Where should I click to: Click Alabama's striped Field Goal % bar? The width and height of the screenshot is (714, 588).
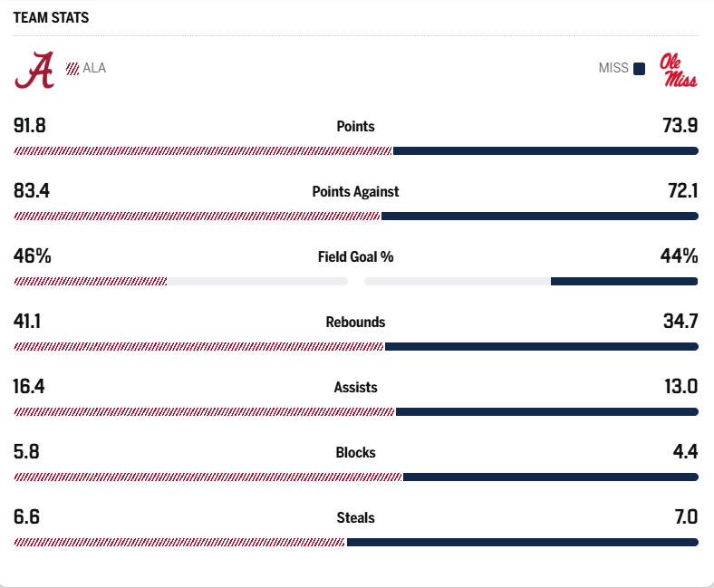pos(91,282)
